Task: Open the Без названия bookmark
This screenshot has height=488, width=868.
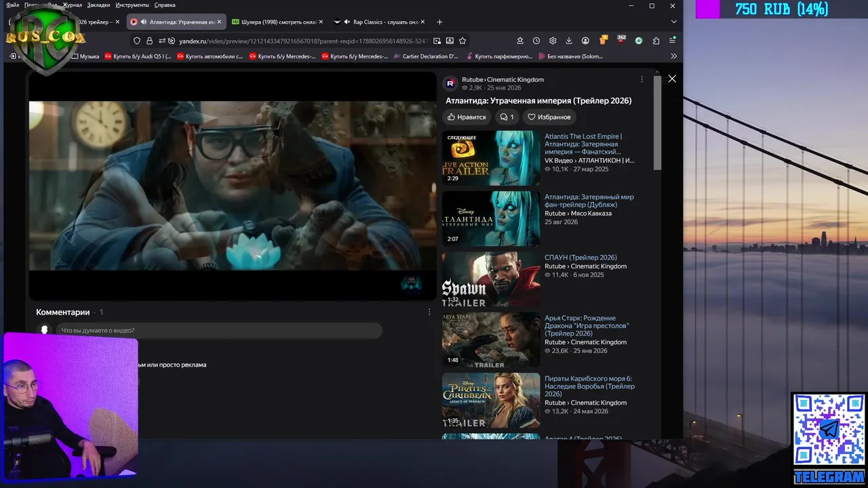Action: coord(570,56)
